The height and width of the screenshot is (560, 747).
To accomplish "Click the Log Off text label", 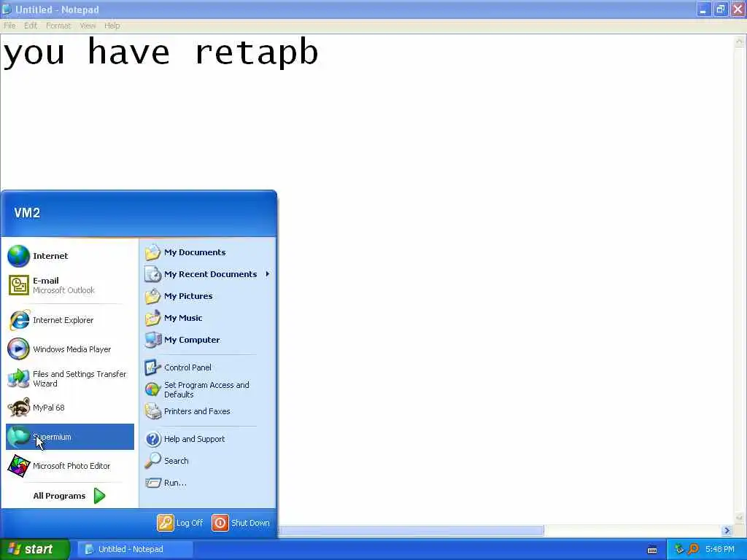I will tap(190, 523).
